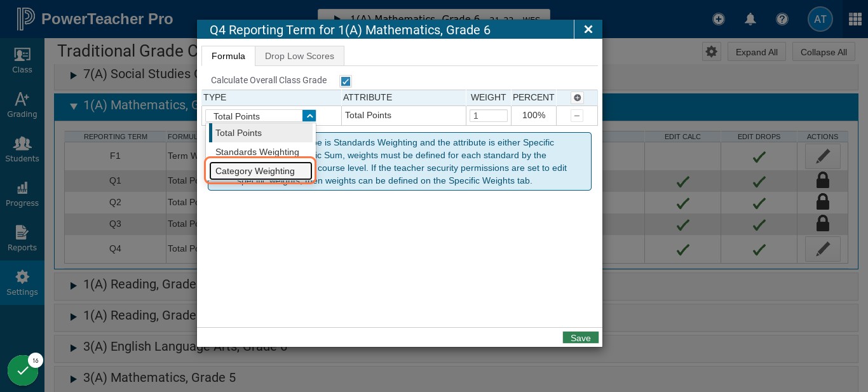Viewport: 868px width, 392px height.
Task: Click the gear icon next to Expand All
Action: tap(712, 52)
